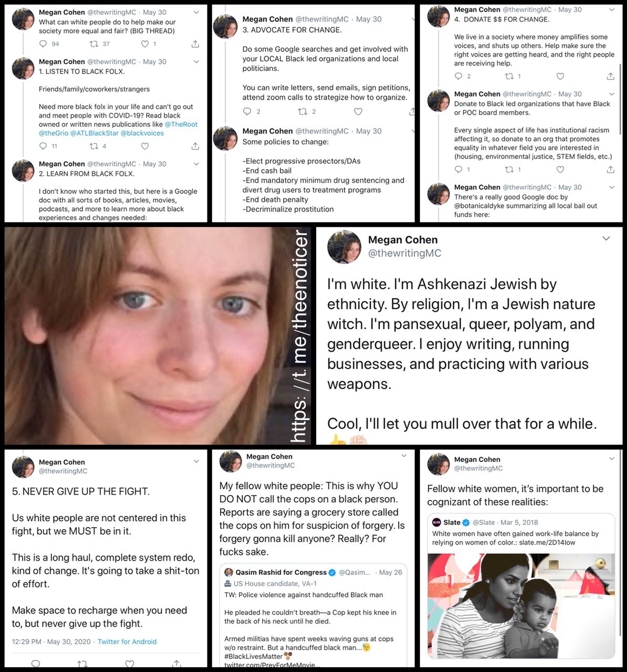The width and height of the screenshot is (627, 672).
Task: Open the Slate article image thumbnail
Action: 521,604
